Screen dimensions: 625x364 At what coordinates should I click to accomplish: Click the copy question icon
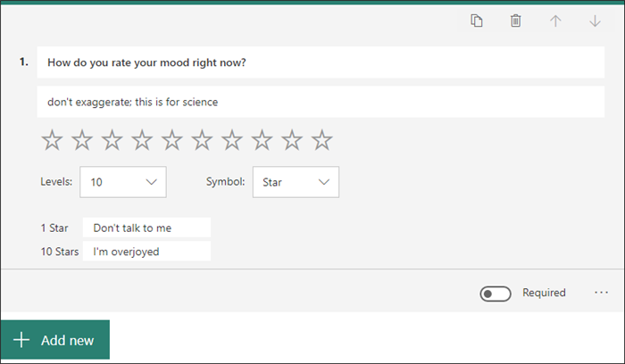(x=477, y=21)
